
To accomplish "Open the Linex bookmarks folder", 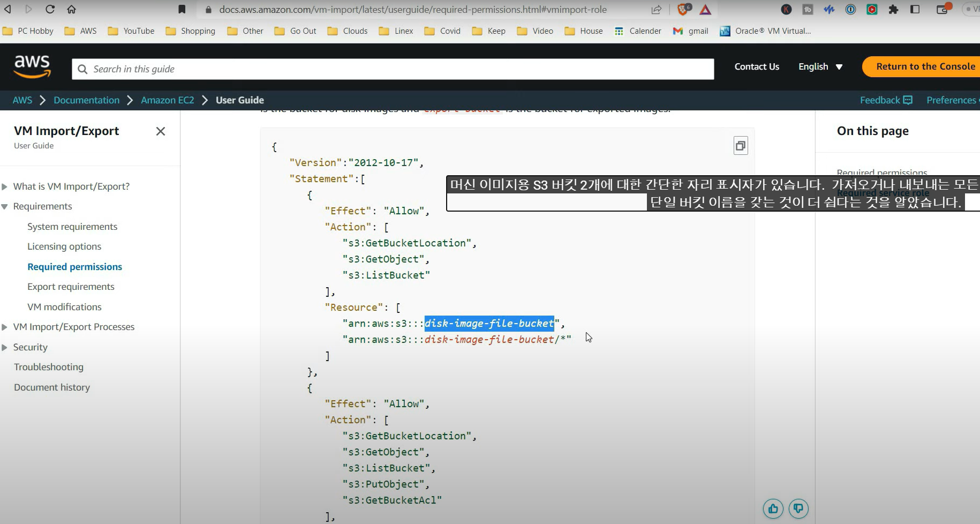I will (x=396, y=31).
